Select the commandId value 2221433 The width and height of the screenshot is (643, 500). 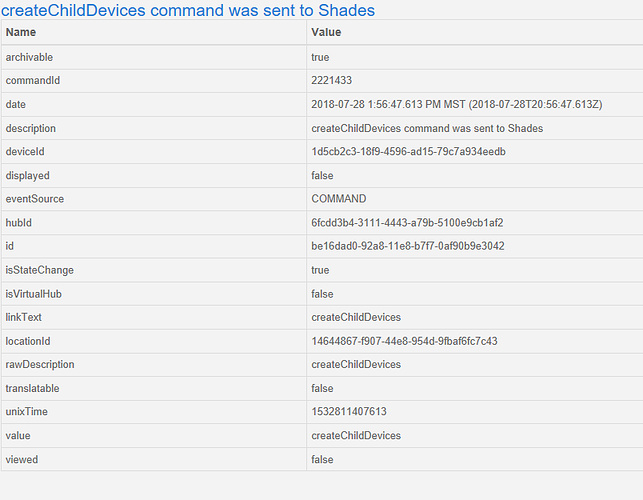point(331,81)
